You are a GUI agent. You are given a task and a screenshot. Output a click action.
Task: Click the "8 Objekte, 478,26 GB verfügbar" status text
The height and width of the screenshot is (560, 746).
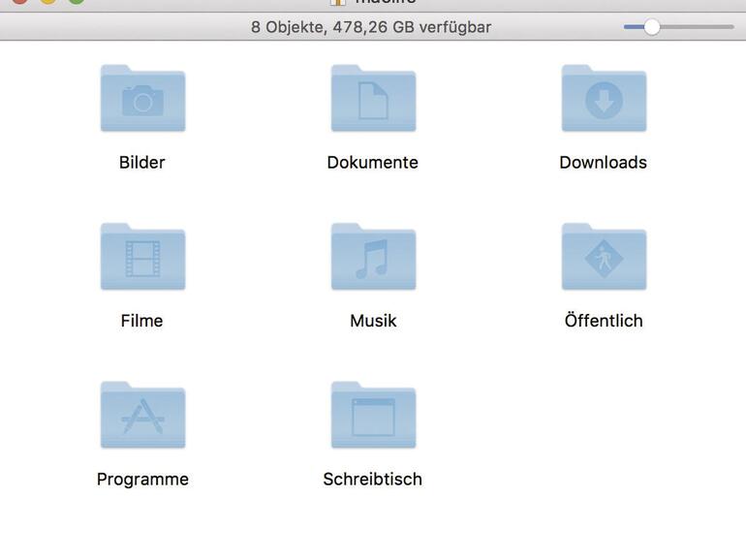[x=371, y=27]
